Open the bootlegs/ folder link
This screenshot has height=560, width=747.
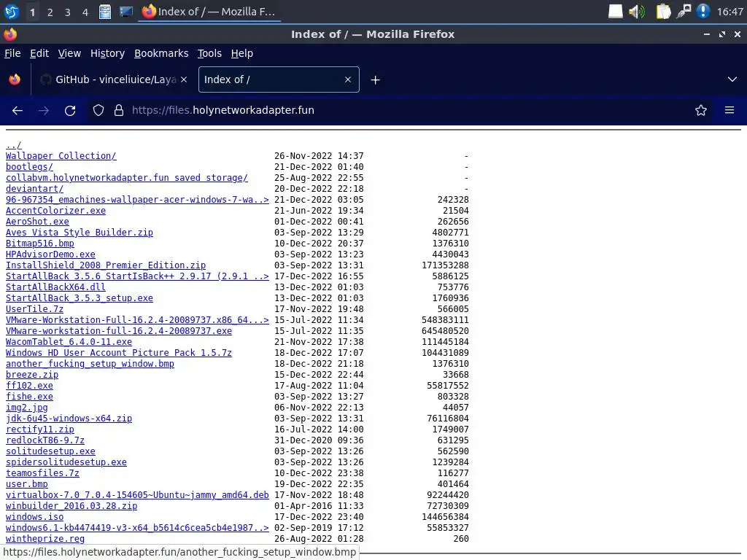click(29, 167)
